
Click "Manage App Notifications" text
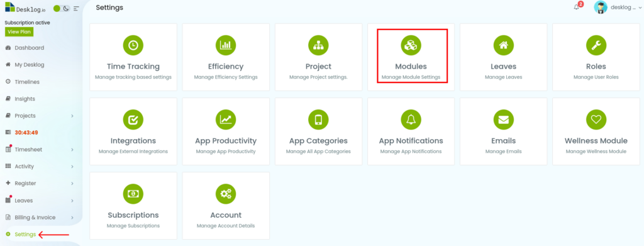click(x=411, y=151)
